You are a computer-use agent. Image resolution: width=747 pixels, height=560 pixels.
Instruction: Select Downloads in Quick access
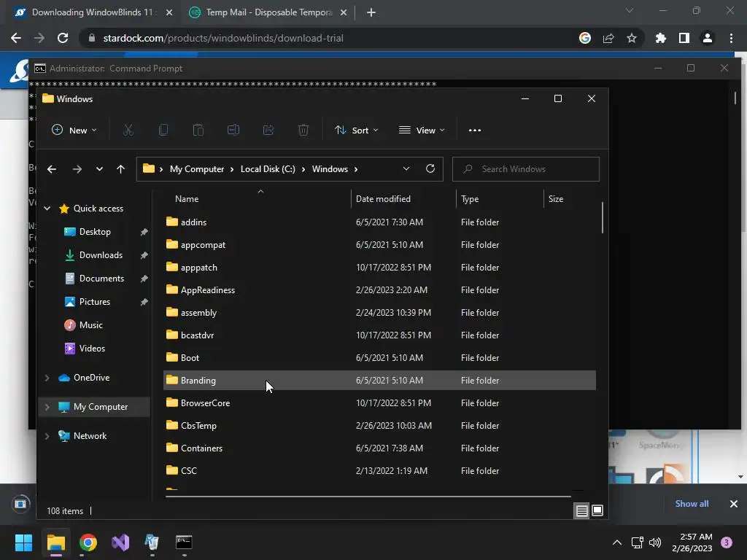[101, 255]
